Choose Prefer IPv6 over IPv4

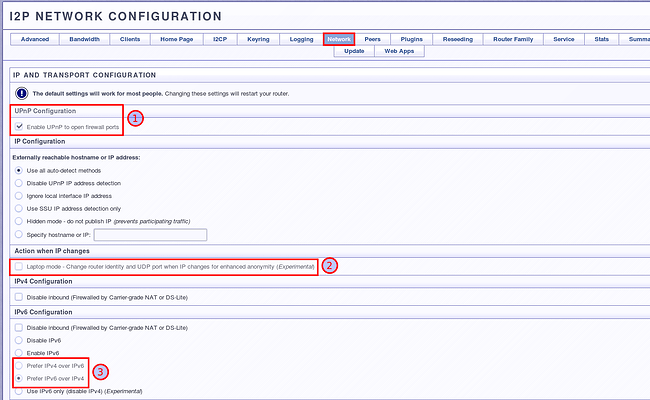[19, 378]
